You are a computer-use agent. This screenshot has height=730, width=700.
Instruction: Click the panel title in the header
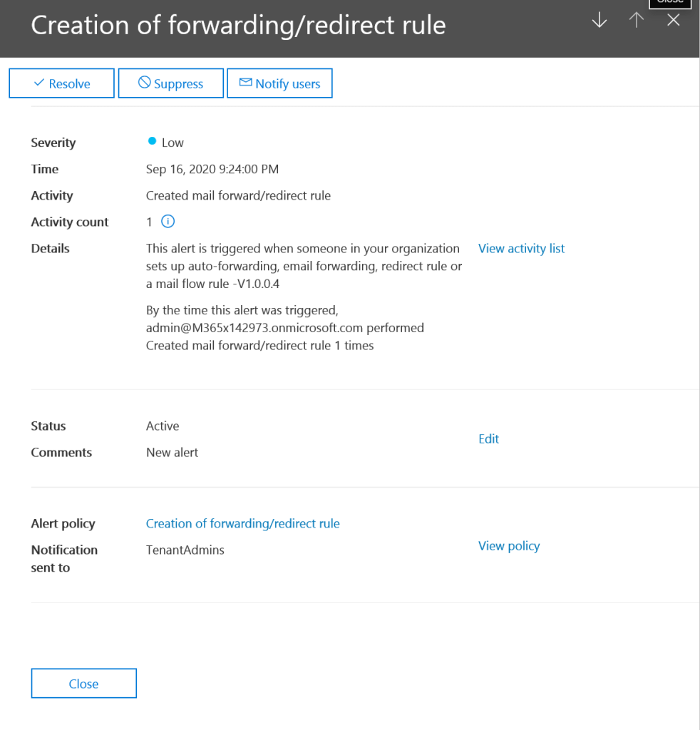(x=238, y=25)
